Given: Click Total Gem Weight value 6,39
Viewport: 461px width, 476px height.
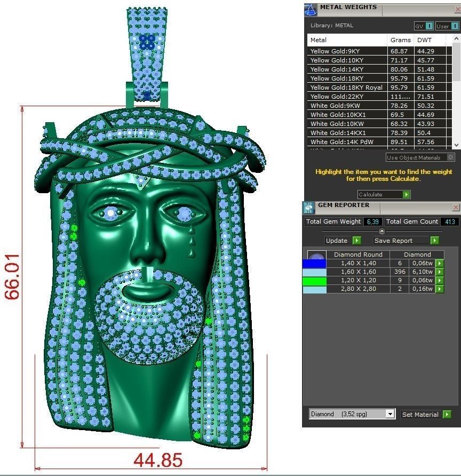Looking at the screenshot, I should tap(372, 221).
